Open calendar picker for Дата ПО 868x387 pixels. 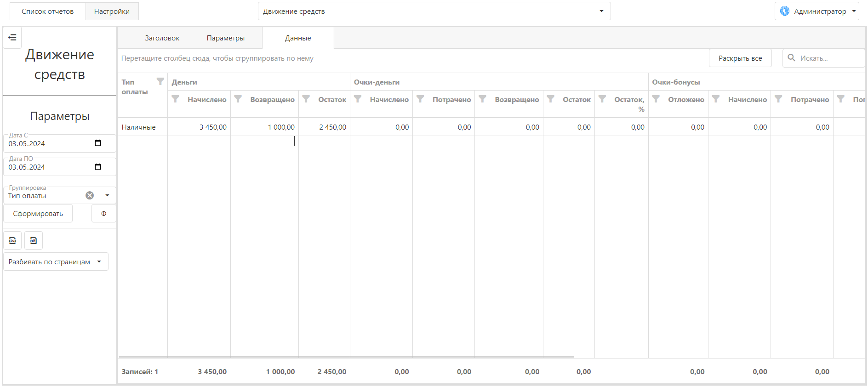(98, 167)
